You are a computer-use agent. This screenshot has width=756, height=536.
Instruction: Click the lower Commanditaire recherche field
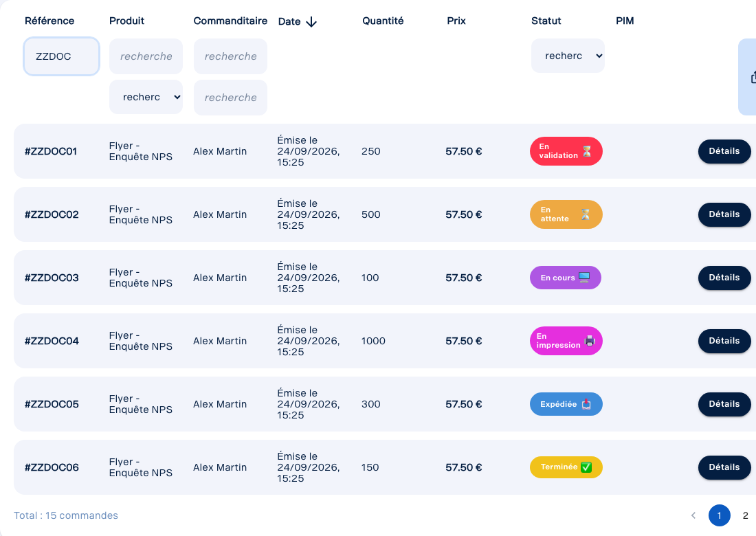tap(230, 98)
